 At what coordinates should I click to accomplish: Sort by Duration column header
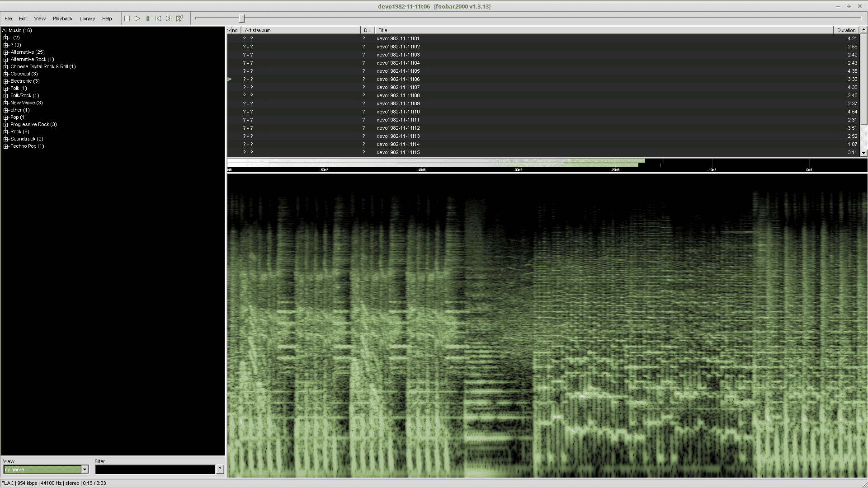(x=846, y=30)
